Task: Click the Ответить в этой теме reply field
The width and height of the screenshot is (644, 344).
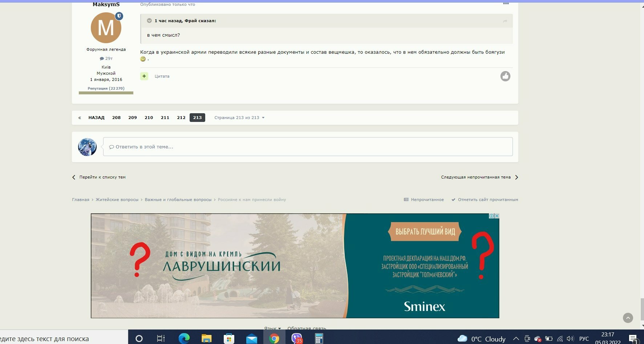Action: 308,147
